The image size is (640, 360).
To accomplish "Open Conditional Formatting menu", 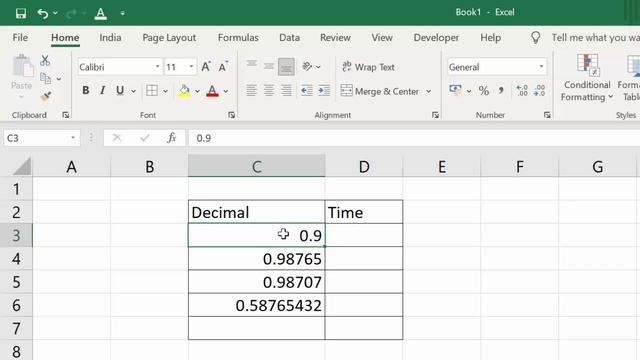I will coord(587,78).
